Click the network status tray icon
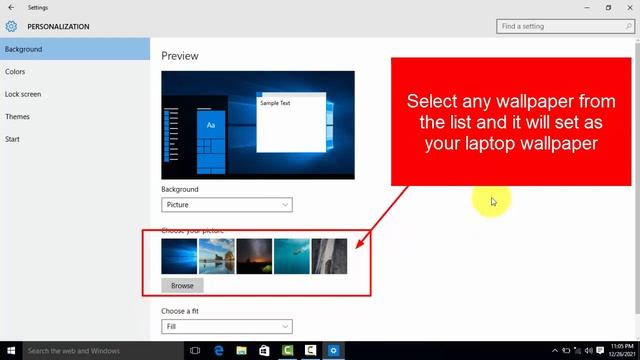 tap(577, 351)
